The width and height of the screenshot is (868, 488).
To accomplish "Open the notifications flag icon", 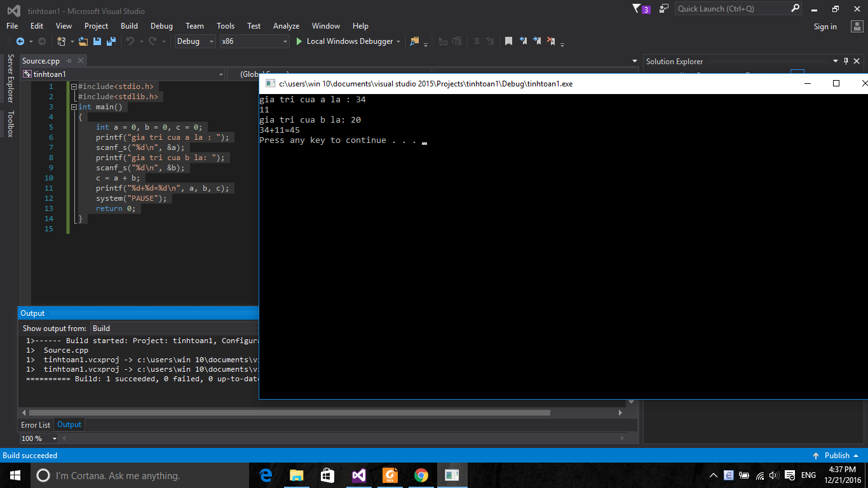I will point(637,9).
